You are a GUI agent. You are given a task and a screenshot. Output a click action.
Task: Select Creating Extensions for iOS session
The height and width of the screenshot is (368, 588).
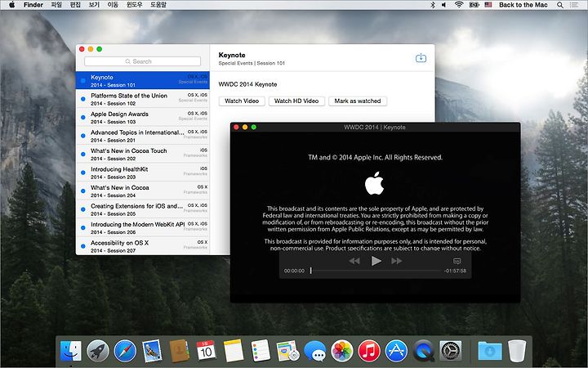[x=142, y=209]
